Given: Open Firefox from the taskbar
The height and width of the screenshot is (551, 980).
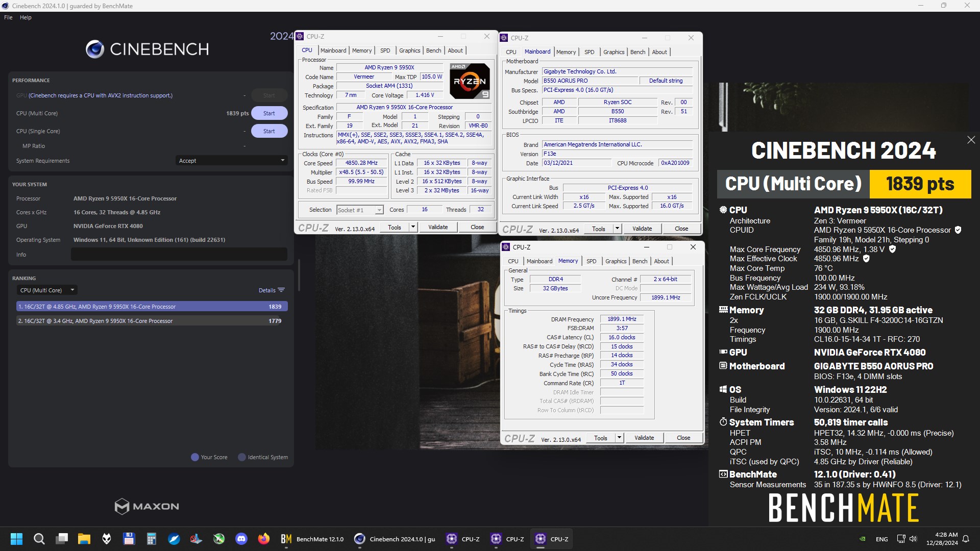Looking at the screenshot, I should click(x=264, y=539).
